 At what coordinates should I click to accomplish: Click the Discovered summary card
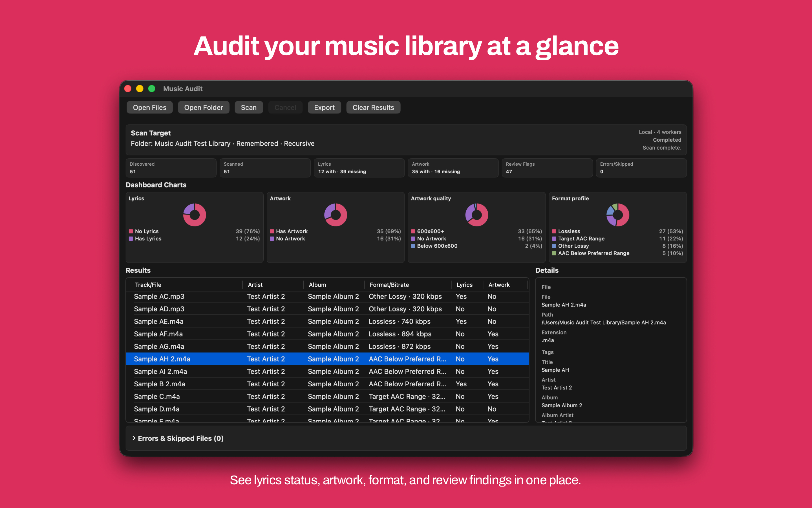tap(171, 168)
